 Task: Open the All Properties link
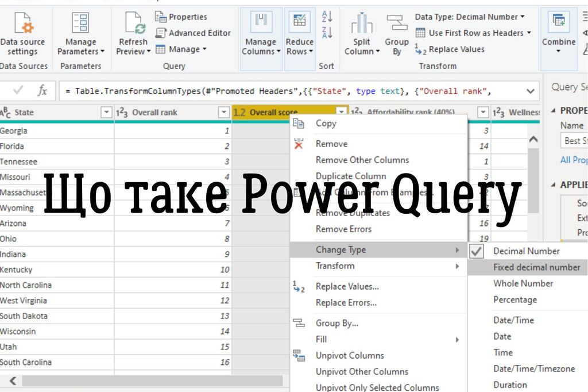click(x=574, y=160)
